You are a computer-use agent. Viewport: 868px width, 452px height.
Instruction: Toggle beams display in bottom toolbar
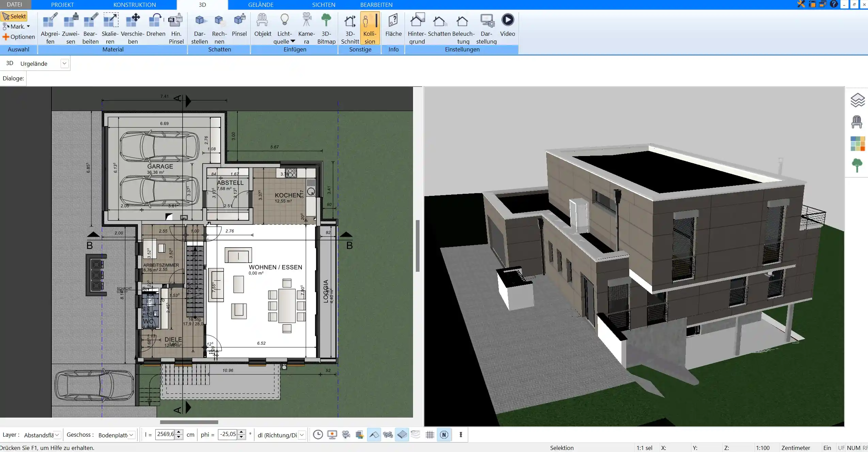coord(388,435)
